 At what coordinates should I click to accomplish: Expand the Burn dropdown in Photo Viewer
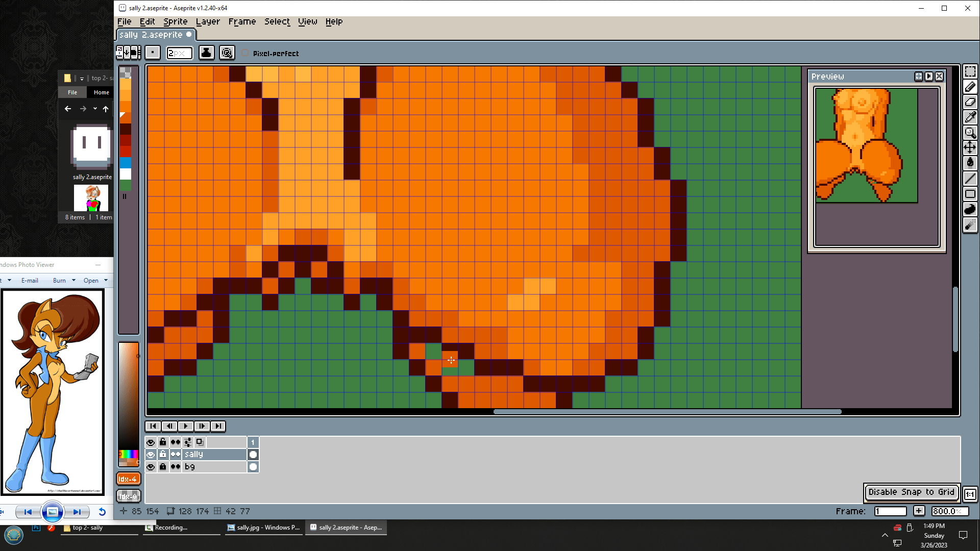pyautogui.click(x=73, y=280)
